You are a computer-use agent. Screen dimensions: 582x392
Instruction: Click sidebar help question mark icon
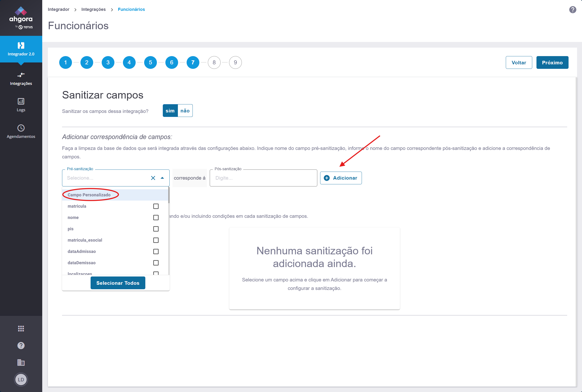[x=21, y=346]
